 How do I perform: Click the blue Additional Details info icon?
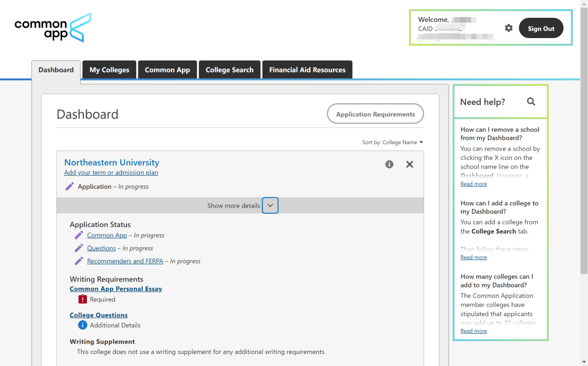(83, 325)
